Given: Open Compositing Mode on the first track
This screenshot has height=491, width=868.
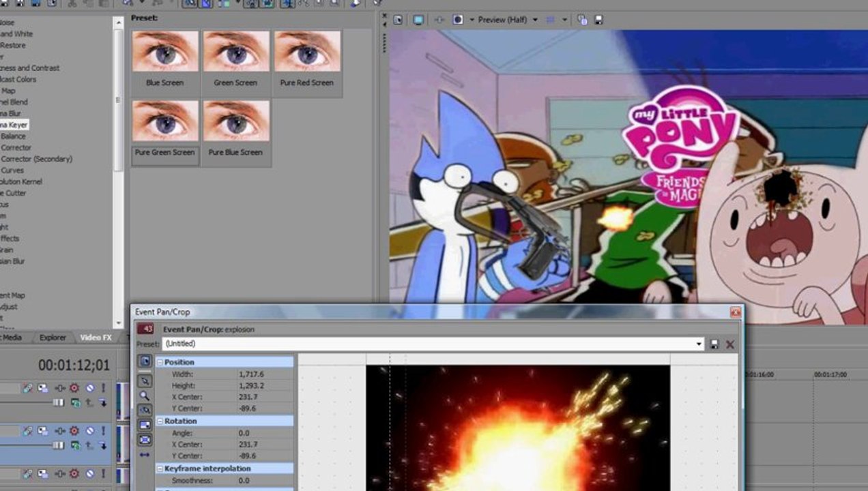Looking at the screenshot, I should pyautogui.click(x=76, y=403).
